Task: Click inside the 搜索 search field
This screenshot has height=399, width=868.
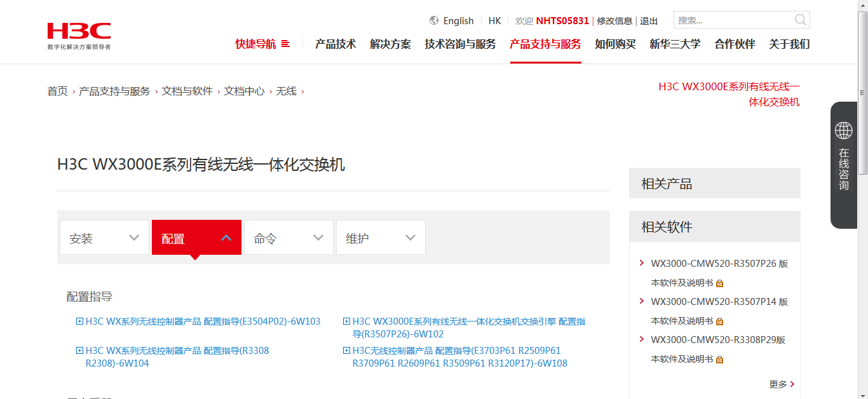Action: point(733,20)
